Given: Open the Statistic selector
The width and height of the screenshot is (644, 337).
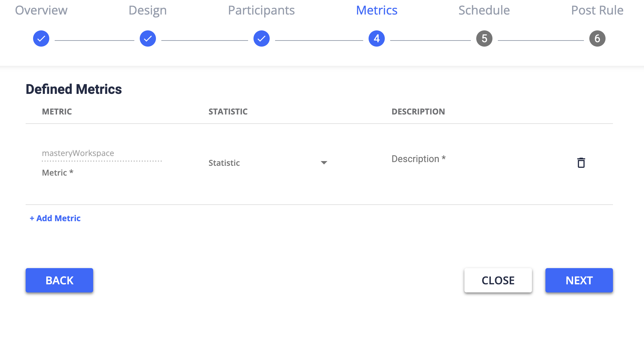Looking at the screenshot, I should [x=267, y=162].
